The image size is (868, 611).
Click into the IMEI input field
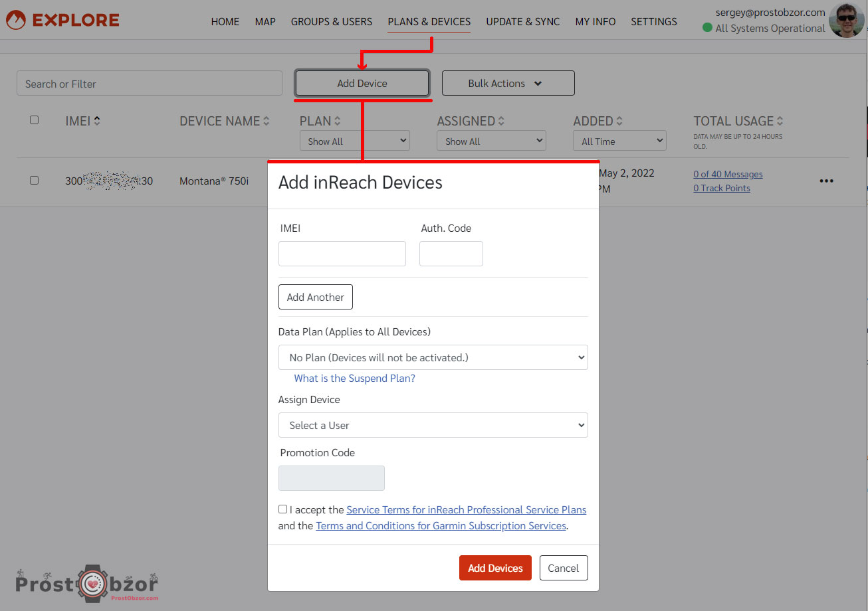[342, 254]
